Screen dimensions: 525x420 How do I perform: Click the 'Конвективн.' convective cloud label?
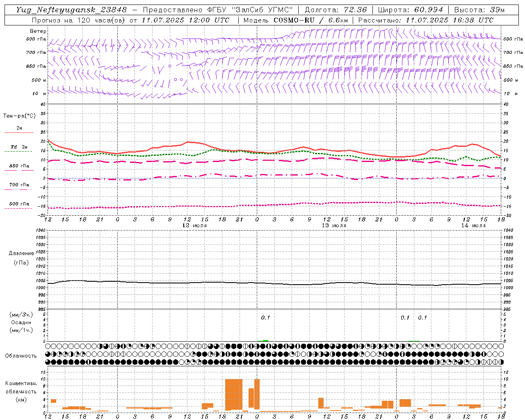[x=21, y=383]
